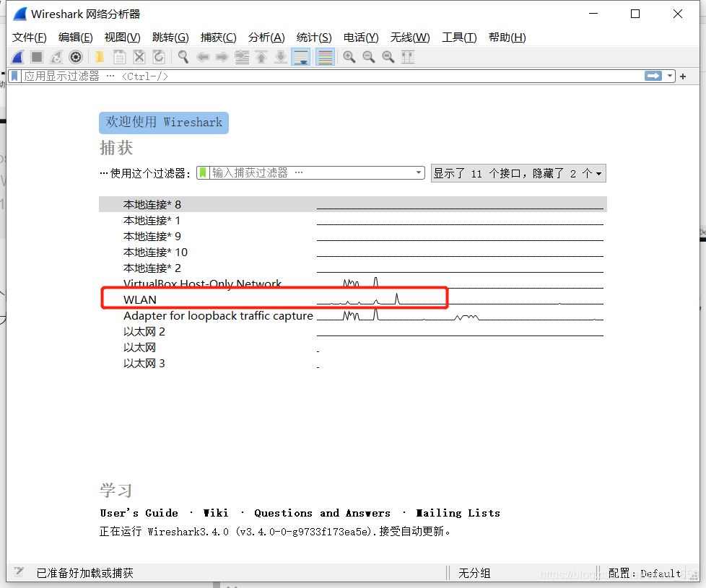The height and width of the screenshot is (588, 706).
Task: Close capture file X icon
Action: click(x=139, y=57)
